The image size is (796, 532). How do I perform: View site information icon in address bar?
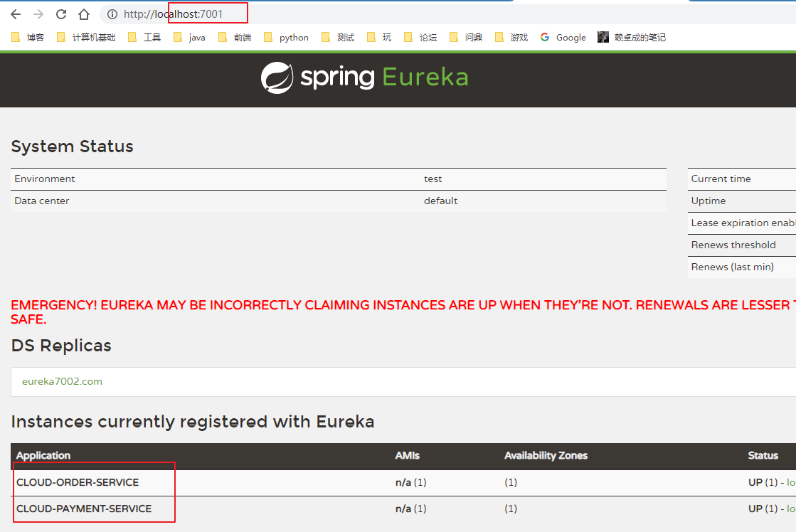tap(112, 14)
